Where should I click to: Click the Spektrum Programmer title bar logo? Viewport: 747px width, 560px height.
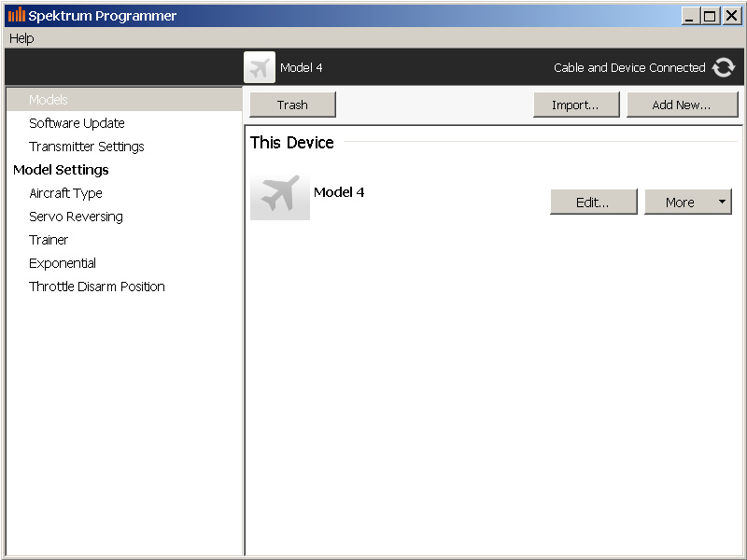[17, 15]
